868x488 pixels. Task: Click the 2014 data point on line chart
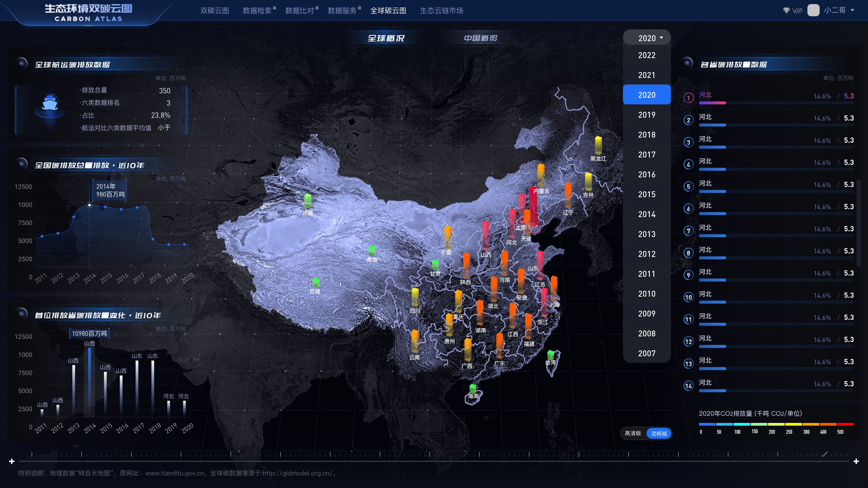click(x=89, y=205)
